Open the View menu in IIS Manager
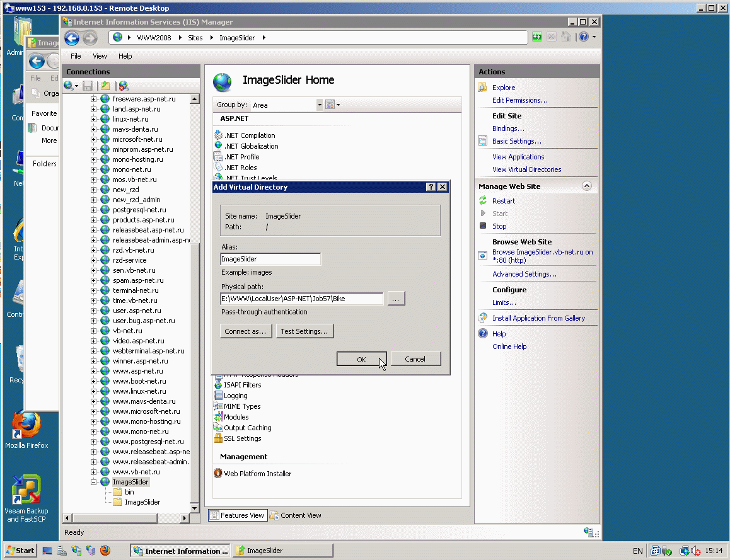This screenshot has width=730, height=560. [100, 56]
